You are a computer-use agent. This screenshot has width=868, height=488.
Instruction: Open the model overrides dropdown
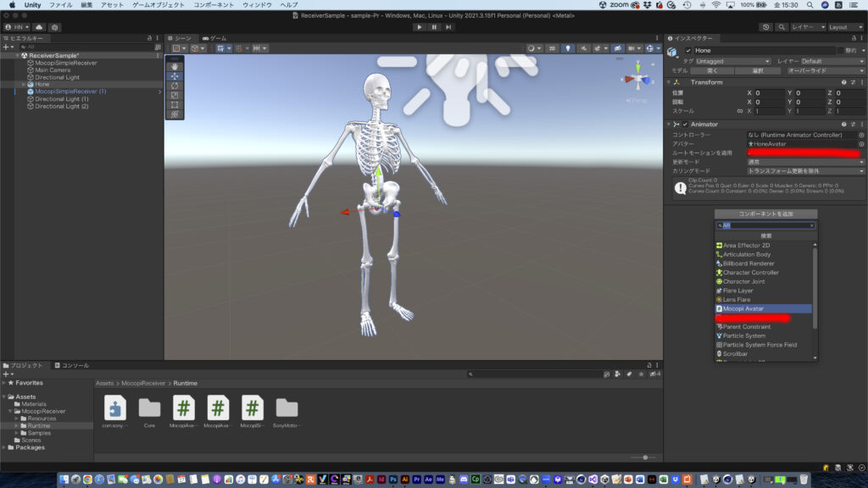click(x=825, y=71)
